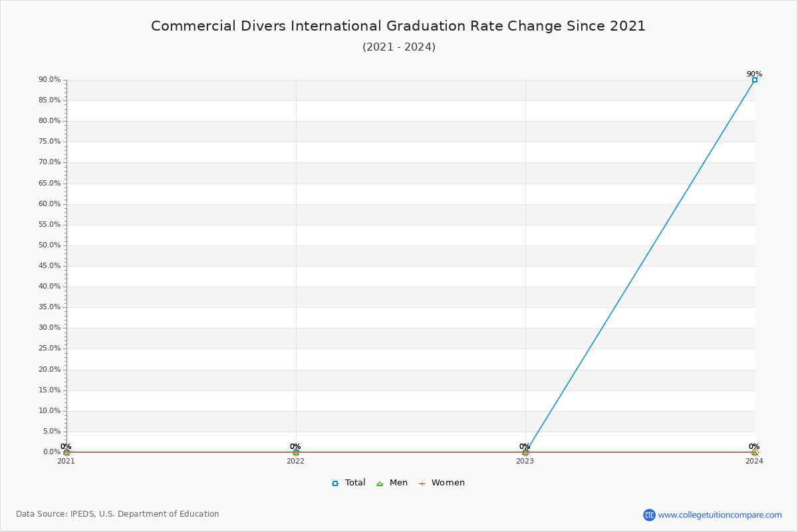Click the 2021 x-axis label

(x=66, y=461)
